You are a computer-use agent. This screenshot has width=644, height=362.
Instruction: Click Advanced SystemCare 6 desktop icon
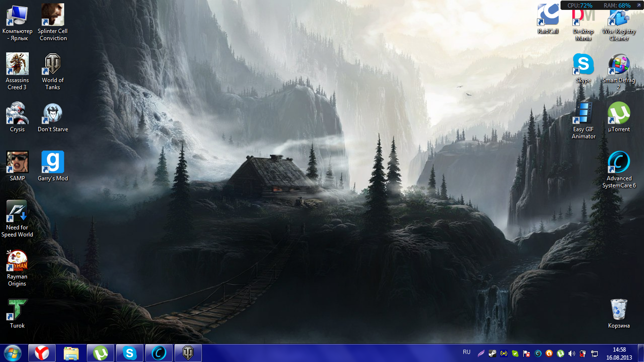click(619, 169)
